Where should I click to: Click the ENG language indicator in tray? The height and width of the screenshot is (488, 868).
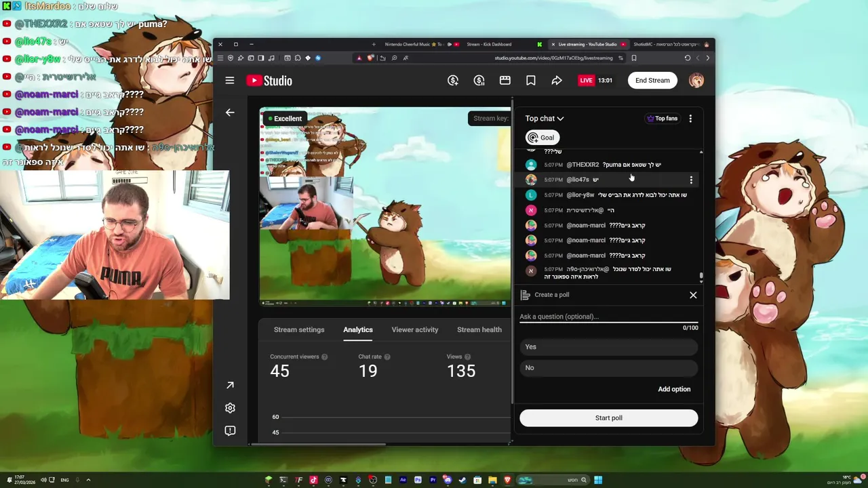click(64, 480)
